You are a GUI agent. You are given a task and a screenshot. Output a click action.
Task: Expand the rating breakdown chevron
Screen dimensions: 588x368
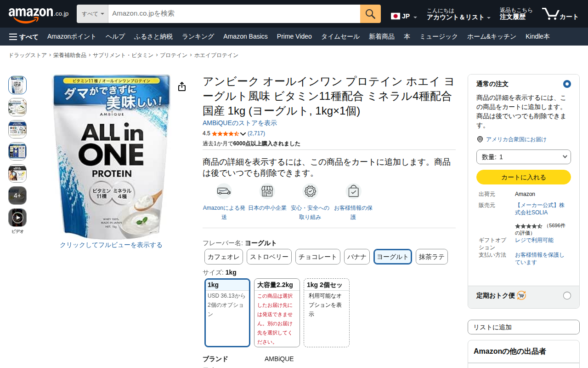tap(243, 134)
